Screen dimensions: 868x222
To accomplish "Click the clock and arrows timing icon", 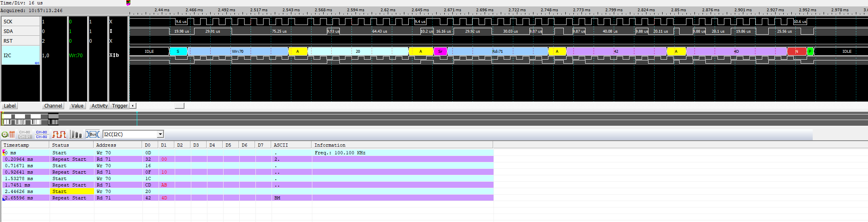I will (x=8, y=134).
